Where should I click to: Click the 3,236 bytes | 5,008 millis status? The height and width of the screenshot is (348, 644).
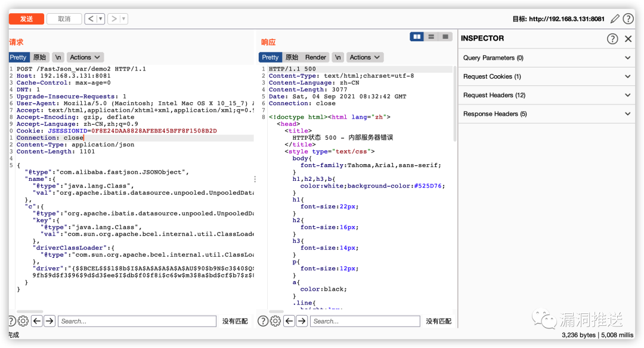597,335
